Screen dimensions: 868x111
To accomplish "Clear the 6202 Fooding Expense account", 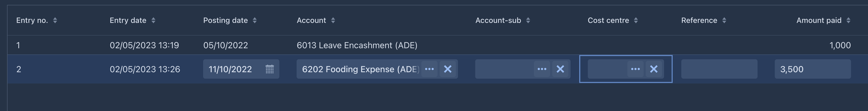I will point(447,69).
